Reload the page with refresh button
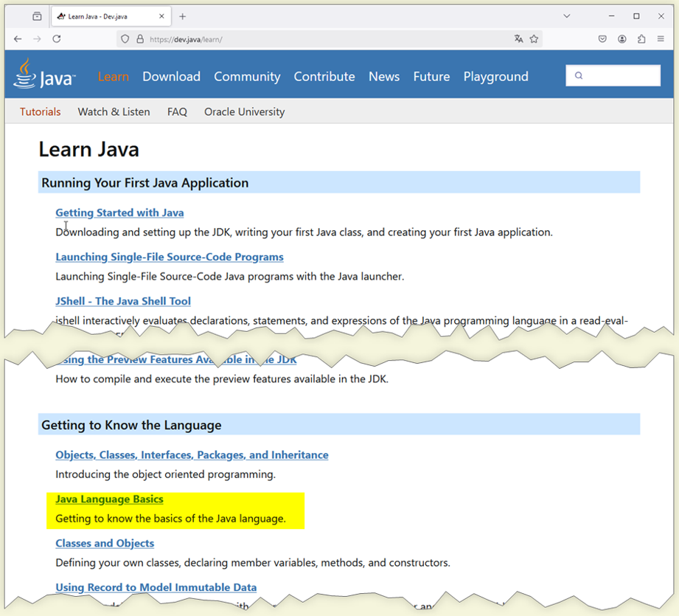The width and height of the screenshot is (679, 616). click(x=57, y=39)
